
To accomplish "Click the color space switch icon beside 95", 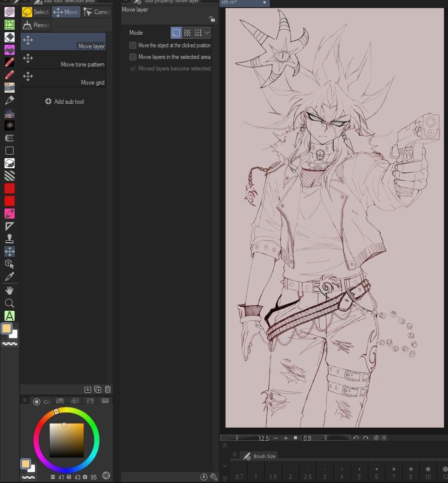I will click(106, 475).
